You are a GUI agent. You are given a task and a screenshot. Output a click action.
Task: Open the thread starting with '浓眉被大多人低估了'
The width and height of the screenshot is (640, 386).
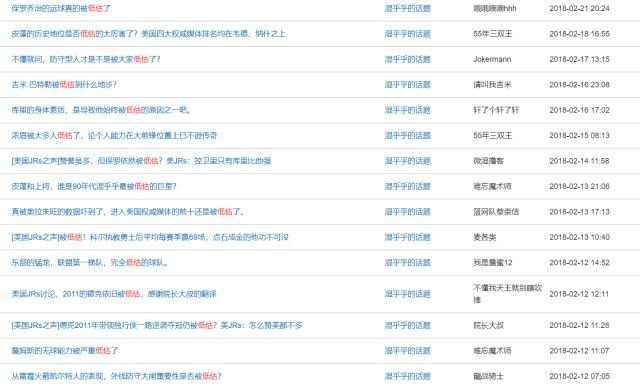click(x=114, y=135)
